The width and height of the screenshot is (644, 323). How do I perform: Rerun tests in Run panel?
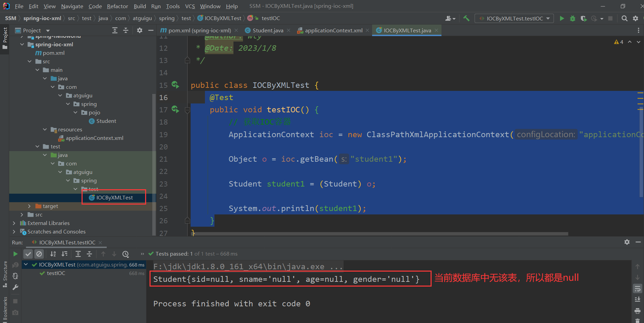pyautogui.click(x=15, y=254)
